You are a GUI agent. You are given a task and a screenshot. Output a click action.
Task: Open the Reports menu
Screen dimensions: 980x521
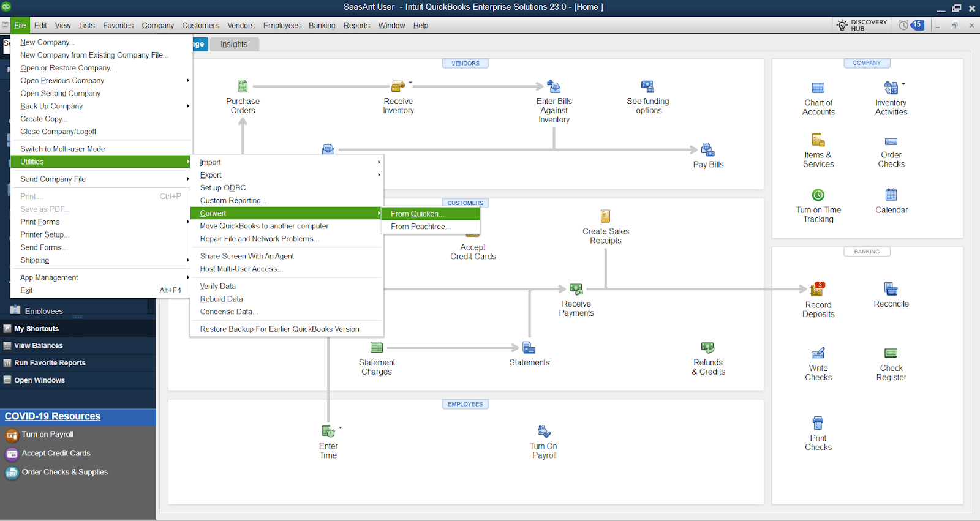coord(356,26)
